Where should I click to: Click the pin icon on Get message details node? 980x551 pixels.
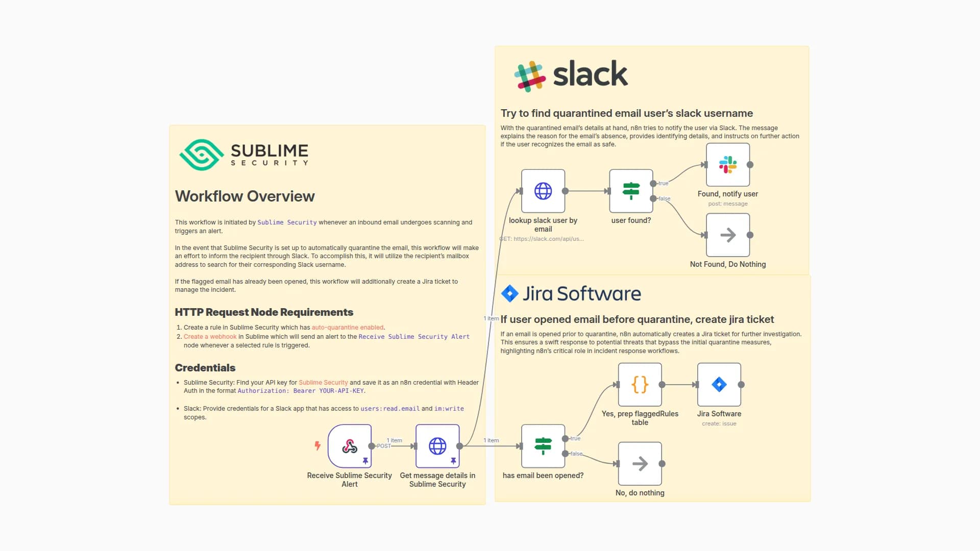(453, 461)
